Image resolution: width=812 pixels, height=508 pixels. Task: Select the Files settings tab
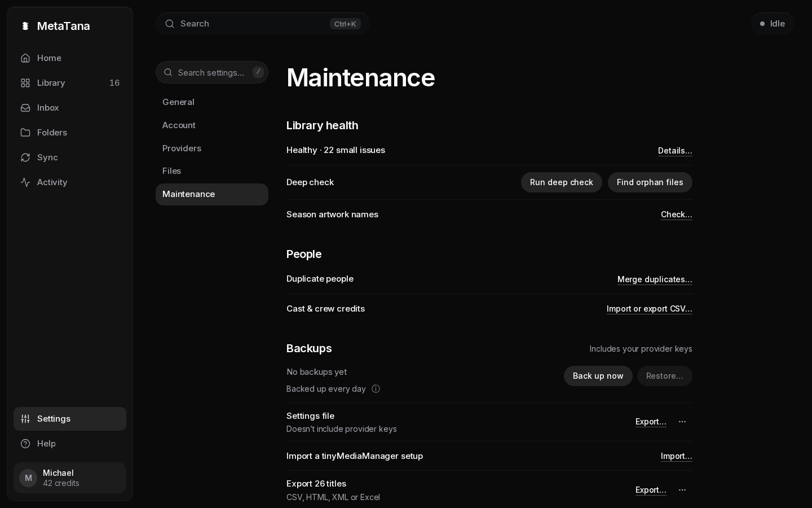click(x=212, y=171)
